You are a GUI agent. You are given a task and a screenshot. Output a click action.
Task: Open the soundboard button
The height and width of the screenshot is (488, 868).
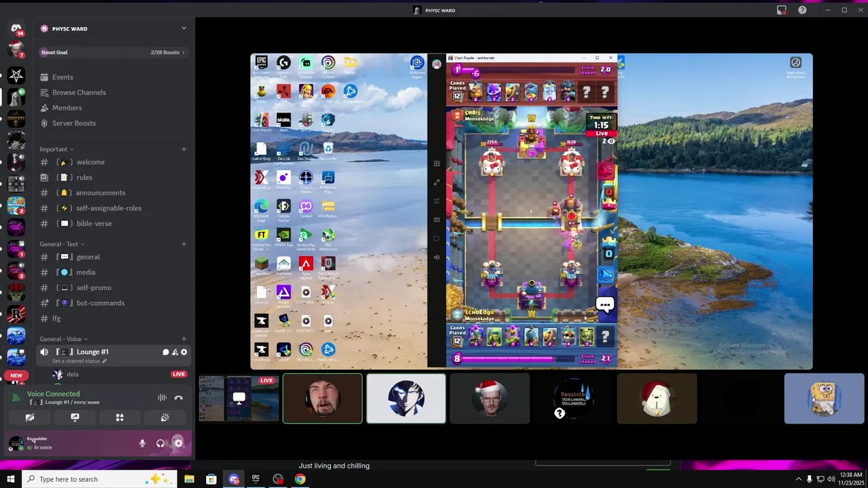pos(164,418)
